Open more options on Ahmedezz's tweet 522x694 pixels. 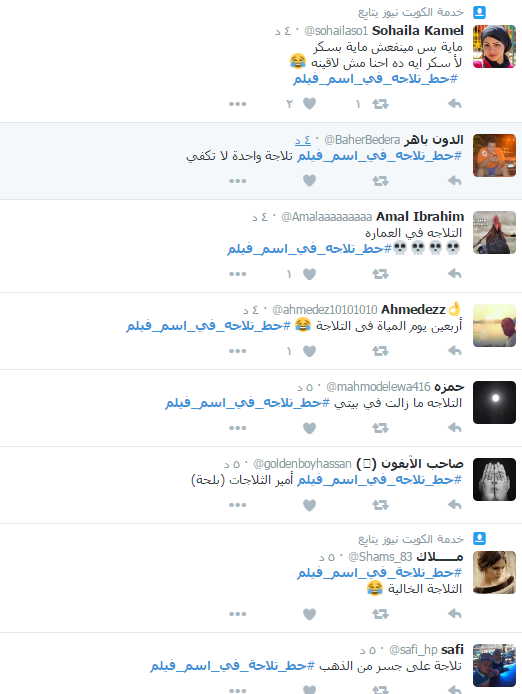click(x=237, y=351)
